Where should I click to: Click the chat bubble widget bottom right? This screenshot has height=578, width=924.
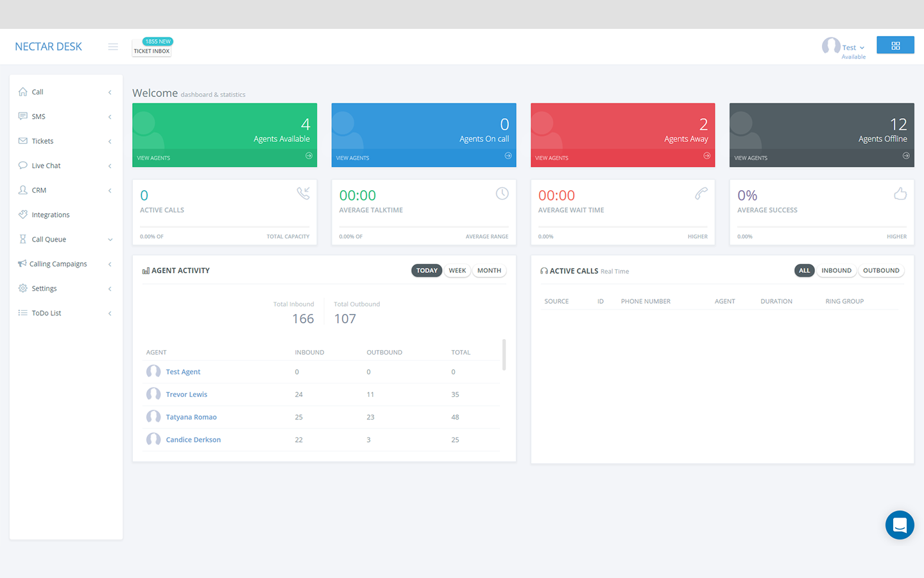pyautogui.click(x=899, y=525)
